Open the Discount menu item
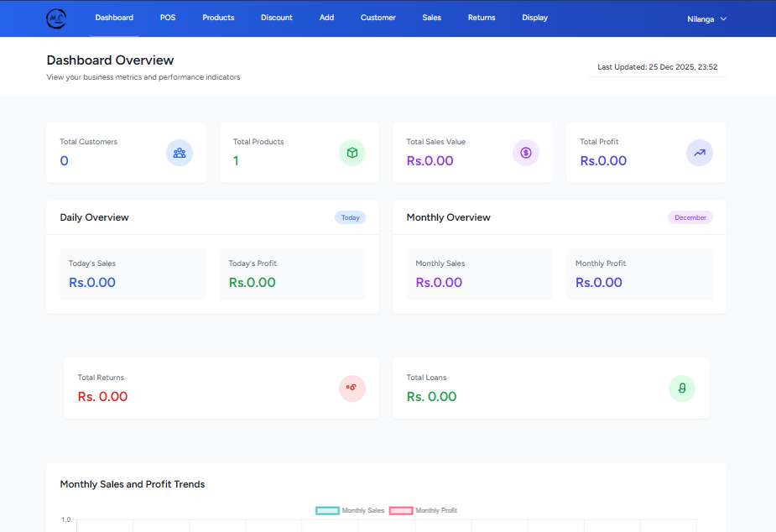Image resolution: width=776 pixels, height=532 pixels. [x=277, y=18]
